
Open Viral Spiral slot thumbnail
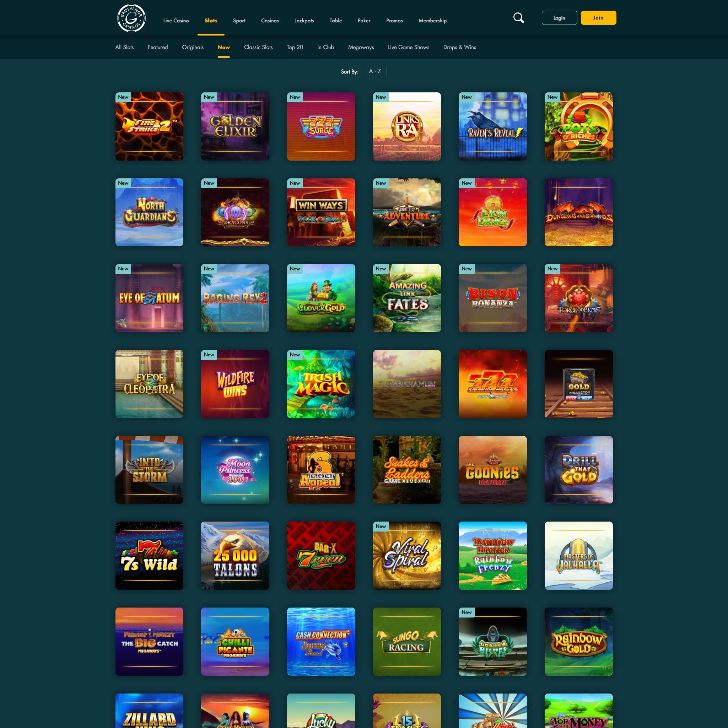point(406,555)
